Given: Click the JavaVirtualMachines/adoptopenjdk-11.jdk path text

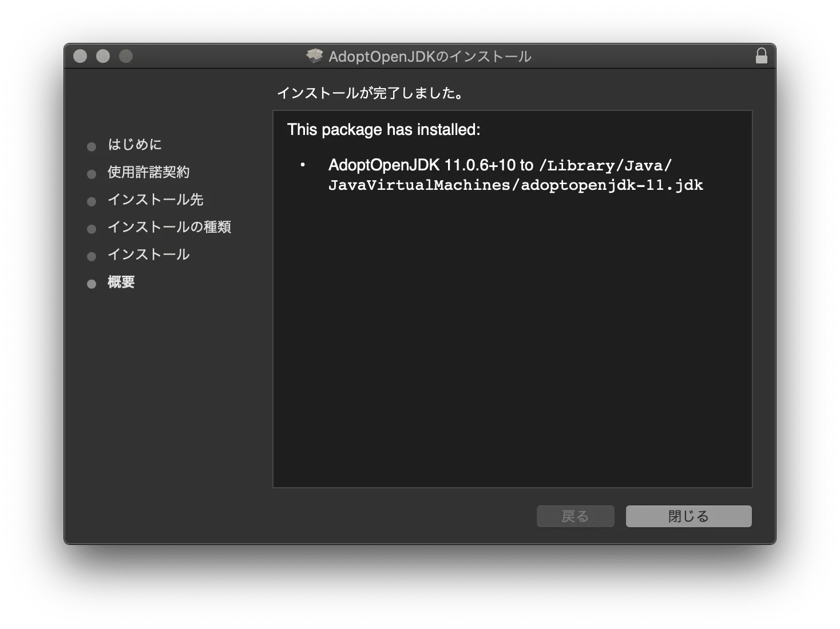Looking at the screenshot, I should click(x=516, y=185).
